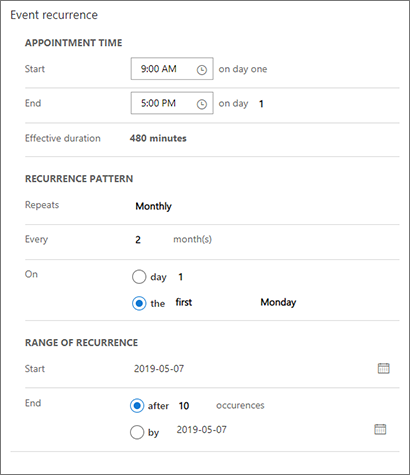The image size is (410, 475).
Task: Click the on day 1 end value
Action: tap(261, 104)
